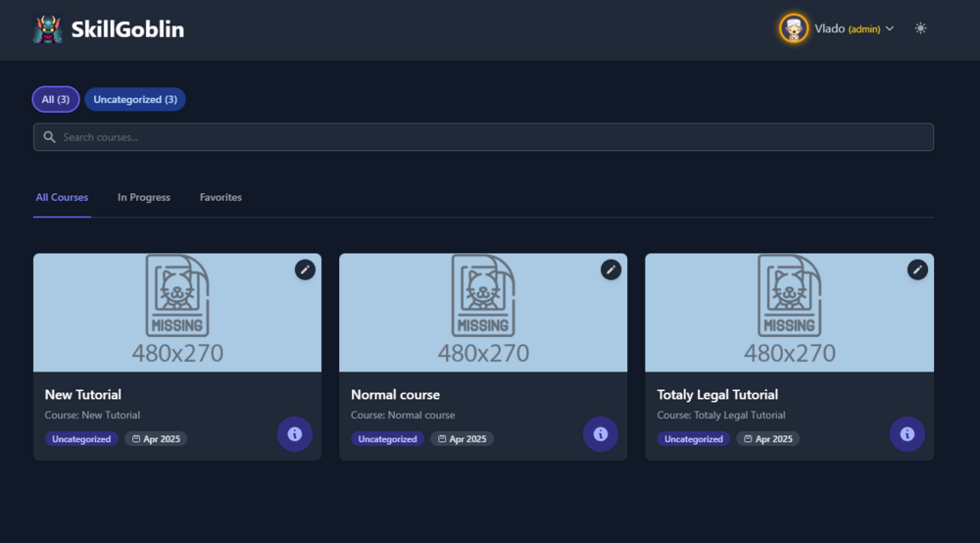Click Apr 2025 date badge on New Tutorial
Viewport: 980px width, 543px height.
click(x=156, y=439)
